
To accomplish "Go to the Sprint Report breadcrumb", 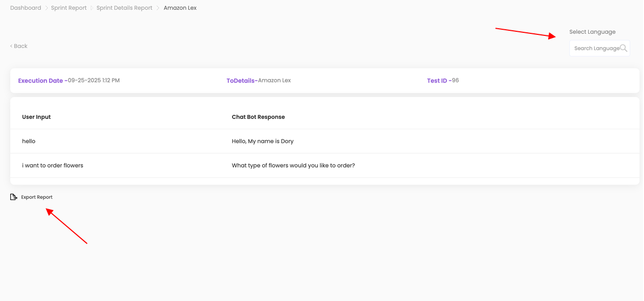I will click(69, 8).
